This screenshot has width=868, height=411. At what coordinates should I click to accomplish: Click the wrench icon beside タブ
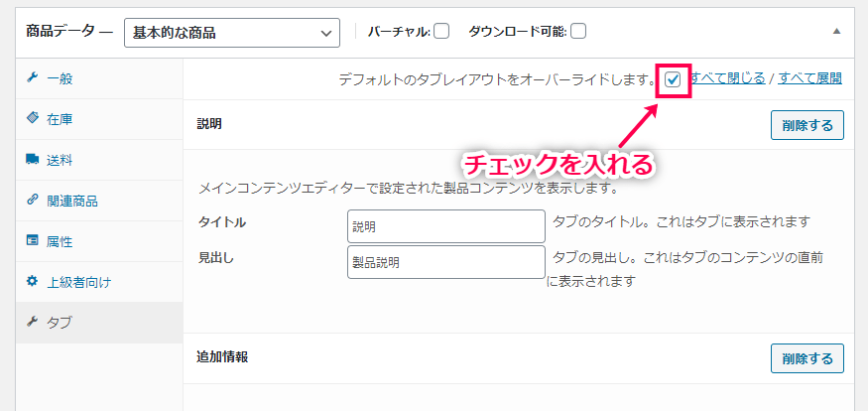(x=32, y=322)
